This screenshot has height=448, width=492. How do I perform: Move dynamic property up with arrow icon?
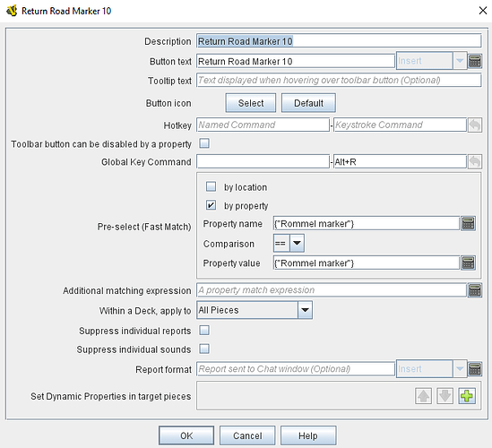[x=423, y=396]
